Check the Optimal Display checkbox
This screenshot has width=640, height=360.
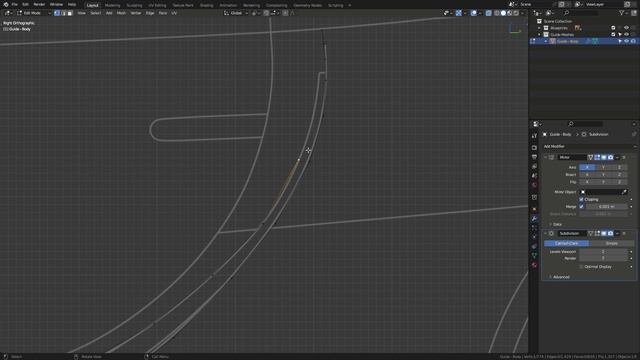coord(581,267)
